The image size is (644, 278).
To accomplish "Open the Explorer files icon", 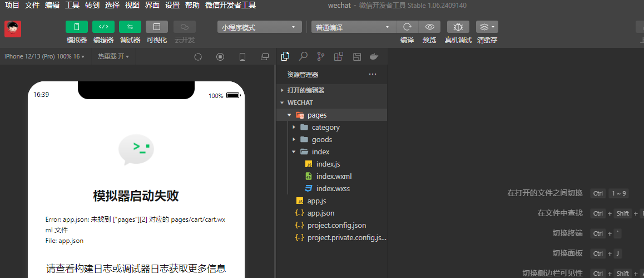I will (x=285, y=56).
